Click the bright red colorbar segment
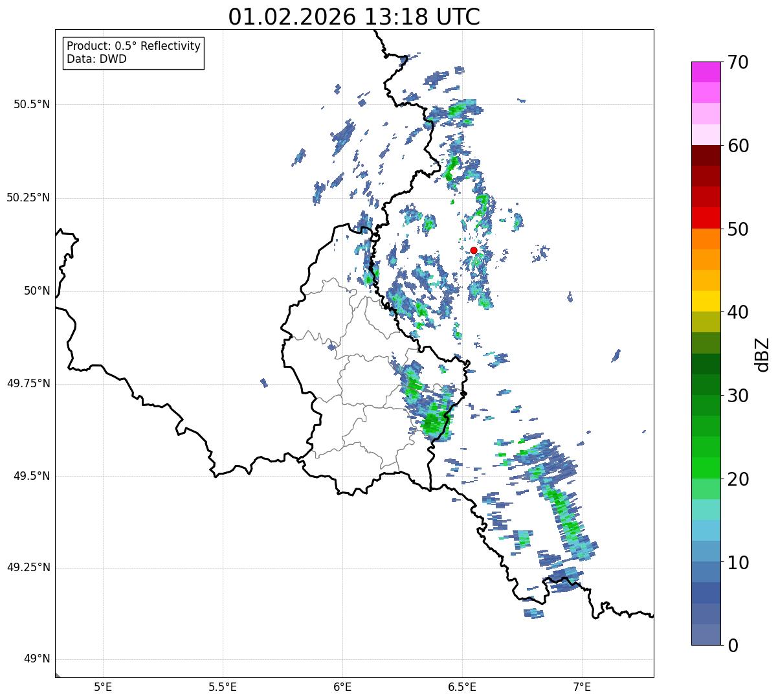Image resolution: width=778 pixels, height=700 pixels. pos(706,218)
